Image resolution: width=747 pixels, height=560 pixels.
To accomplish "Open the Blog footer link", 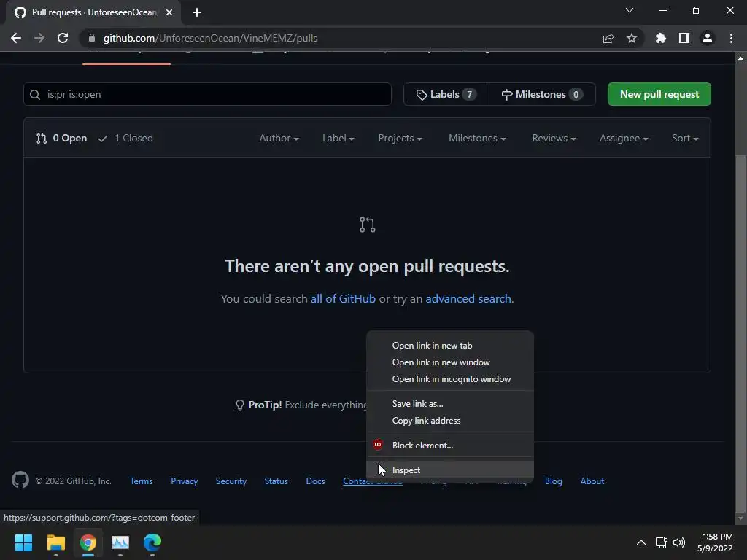I will click(x=553, y=481).
